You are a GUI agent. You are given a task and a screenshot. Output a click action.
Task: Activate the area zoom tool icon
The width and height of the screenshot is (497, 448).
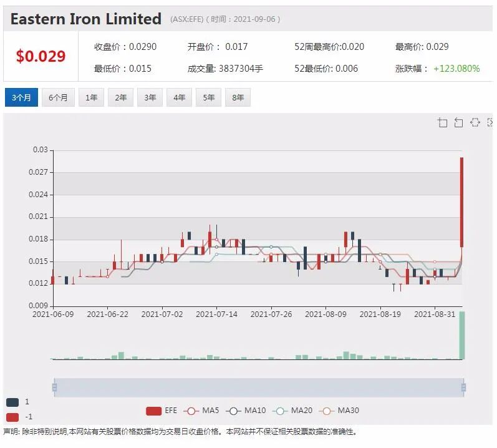[442, 122]
